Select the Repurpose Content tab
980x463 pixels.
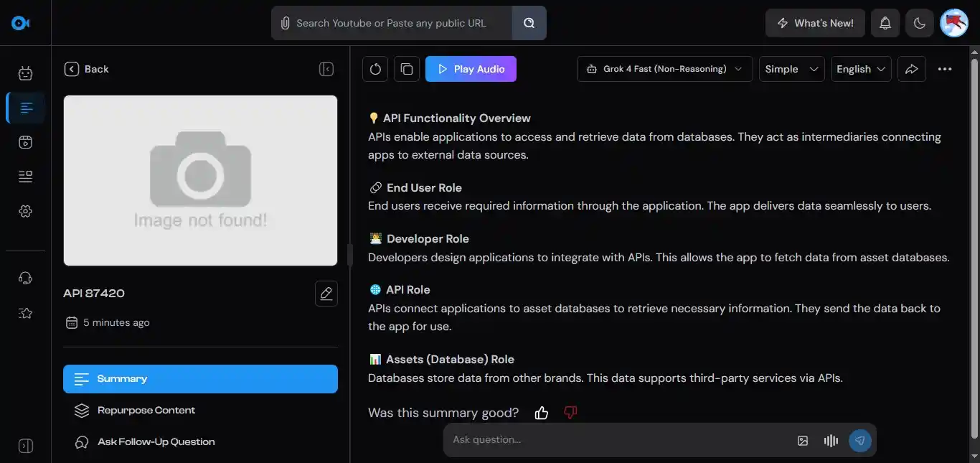click(x=146, y=411)
